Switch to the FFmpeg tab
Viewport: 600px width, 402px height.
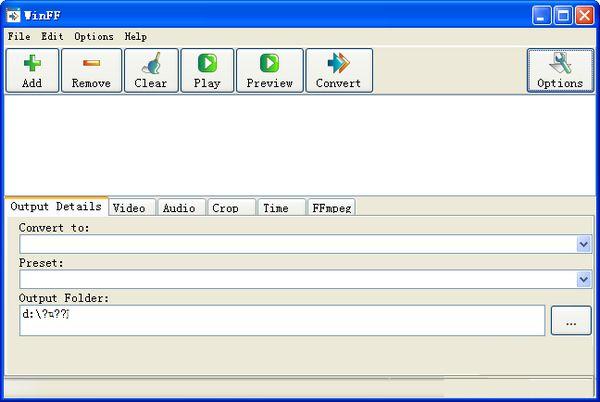click(x=331, y=208)
